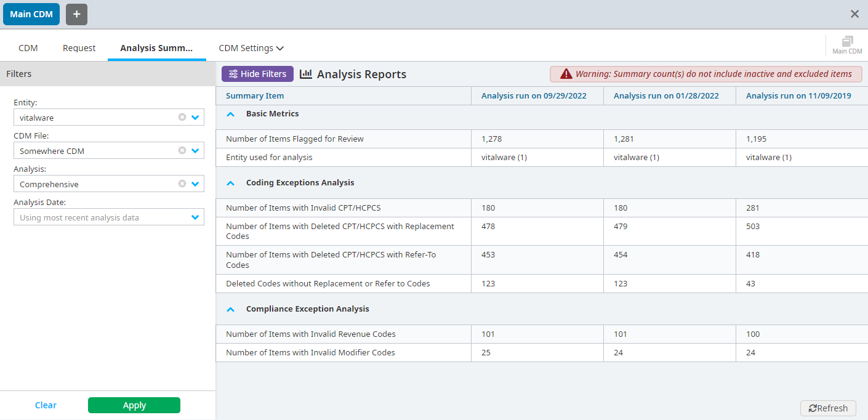Expand the CDM Settings menu chevron
This screenshot has width=868, height=420.
point(281,47)
